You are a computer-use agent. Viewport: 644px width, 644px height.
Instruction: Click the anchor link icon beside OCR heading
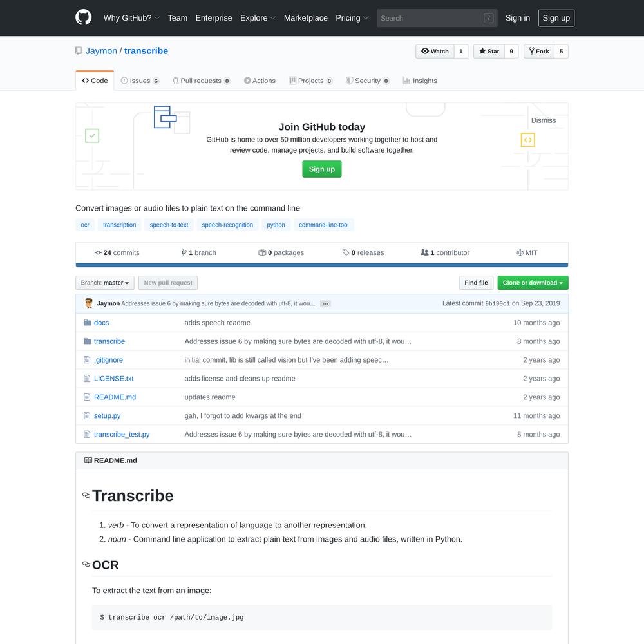tap(86, 564)
